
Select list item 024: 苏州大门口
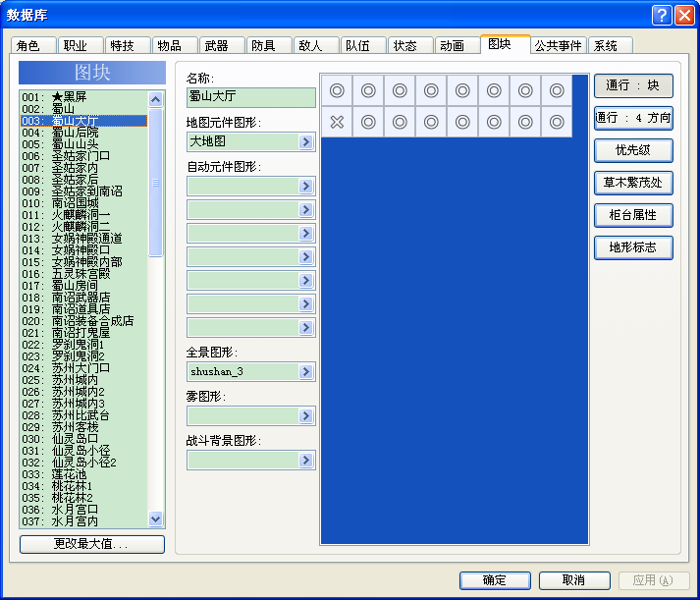coord(83,368)
